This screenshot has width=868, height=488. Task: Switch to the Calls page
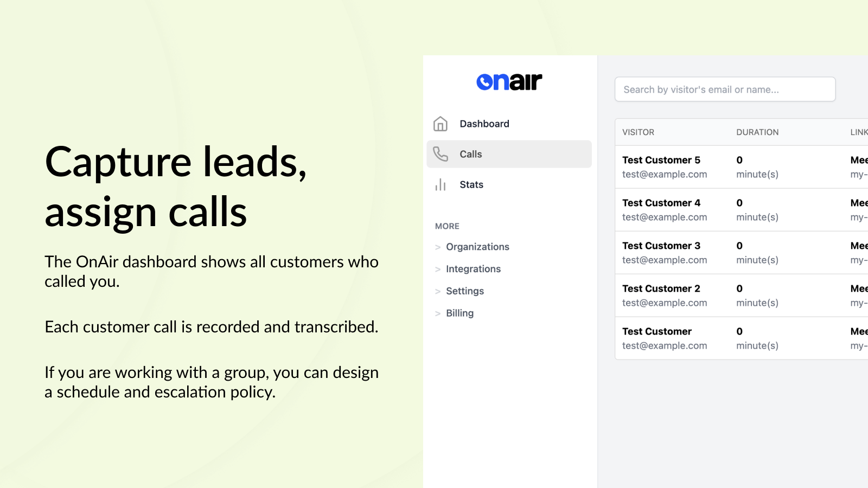470,154
